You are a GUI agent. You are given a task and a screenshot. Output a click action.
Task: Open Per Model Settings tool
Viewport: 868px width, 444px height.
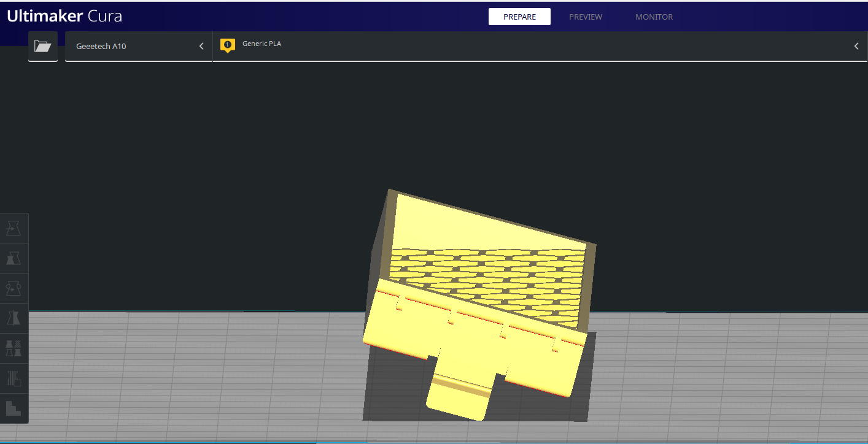click(x=14, y=348)
